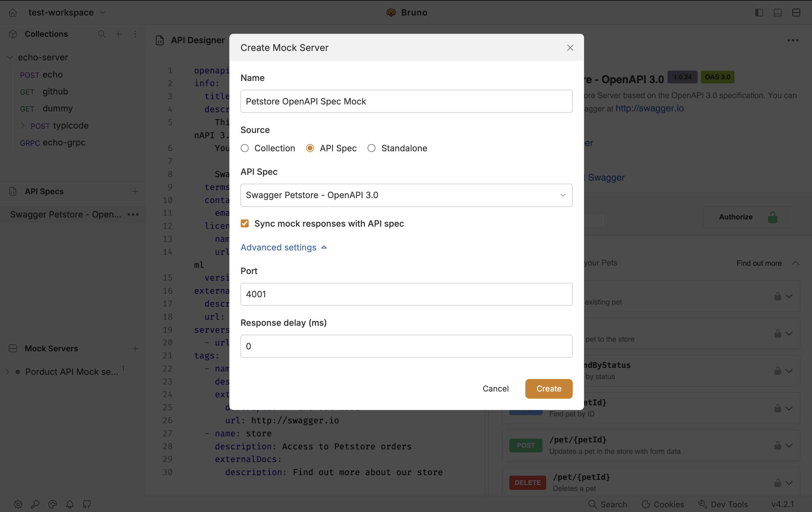Click the GitHub icon in the status bar

point(87,504)
